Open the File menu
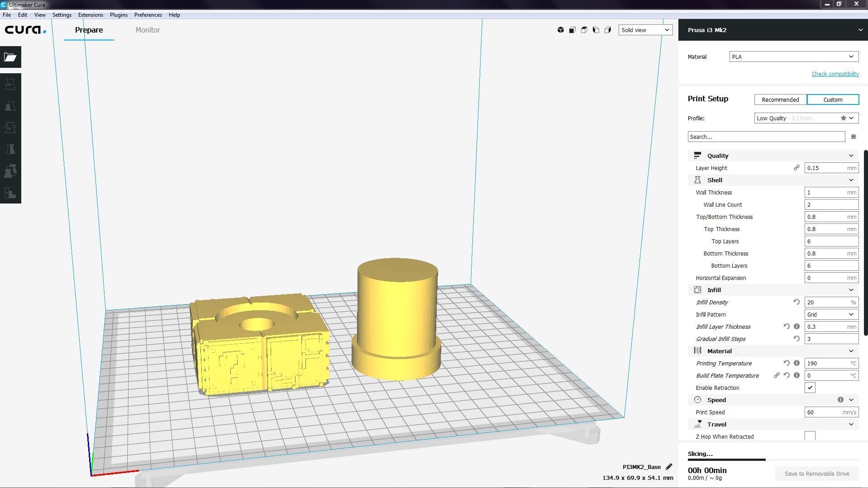The image size is (868, 488). [x=7, y=14]
